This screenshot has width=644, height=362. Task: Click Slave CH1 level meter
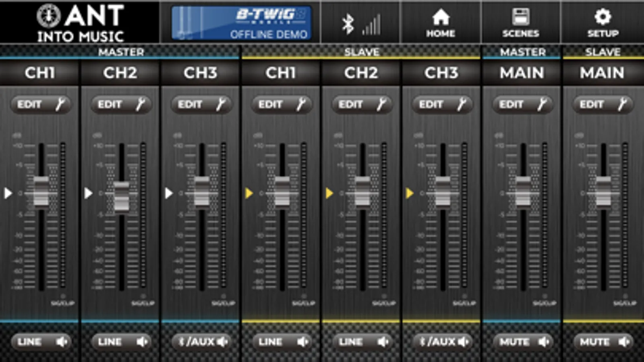tap(304, 215)
